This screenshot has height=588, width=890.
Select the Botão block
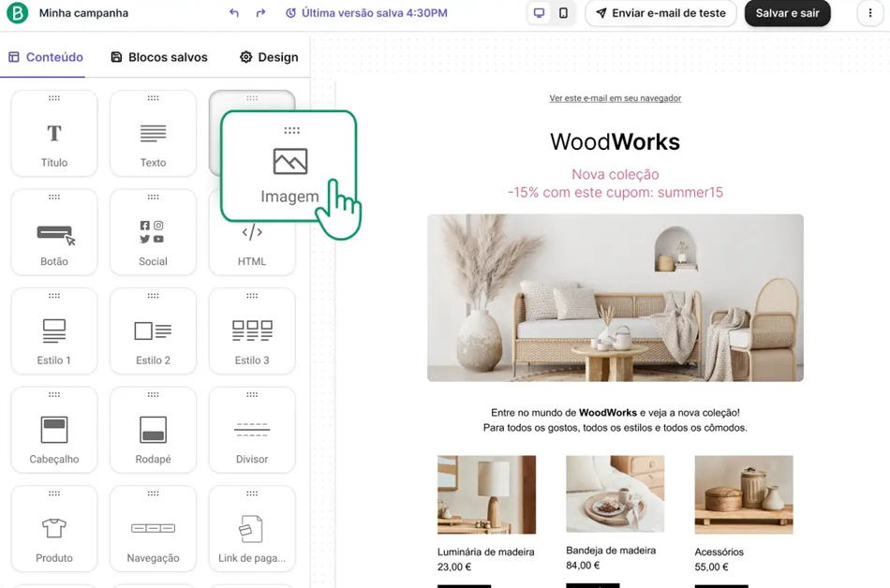54,232
